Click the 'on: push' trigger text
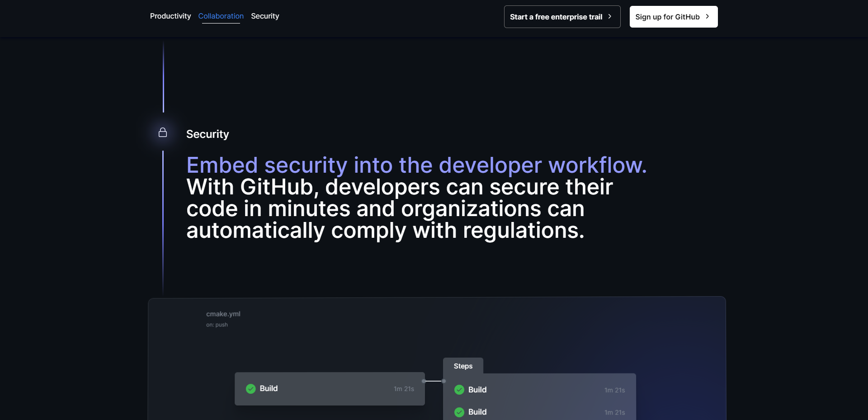The image size is (868, 420). (217, 325)
